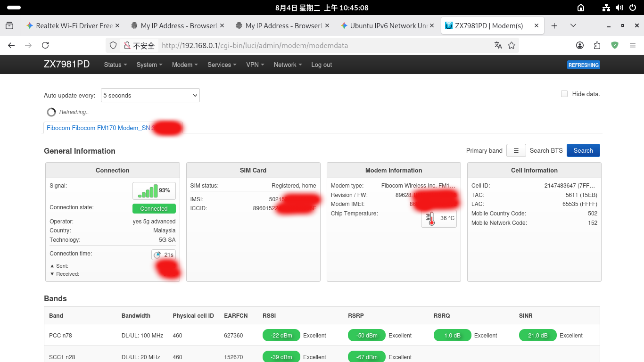The width and height of the screenshot is (644, 362).
Task: Click the shield tracking protection icon
Action: 113,45
